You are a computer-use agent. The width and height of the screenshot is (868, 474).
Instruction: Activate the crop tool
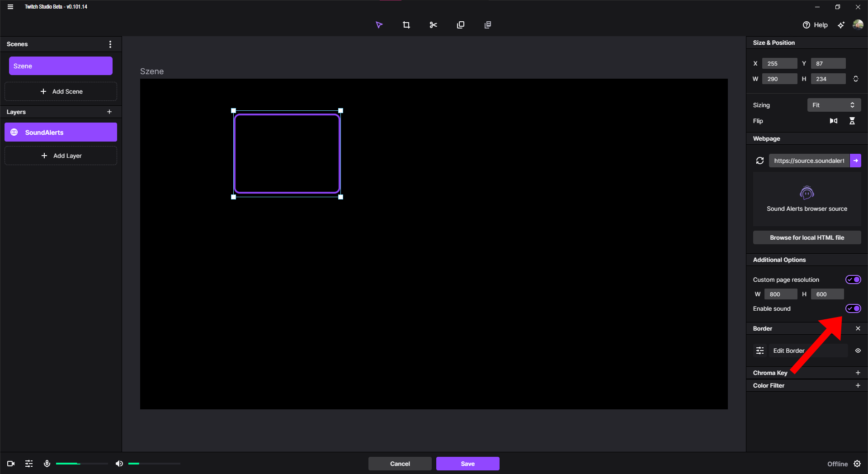406,25
